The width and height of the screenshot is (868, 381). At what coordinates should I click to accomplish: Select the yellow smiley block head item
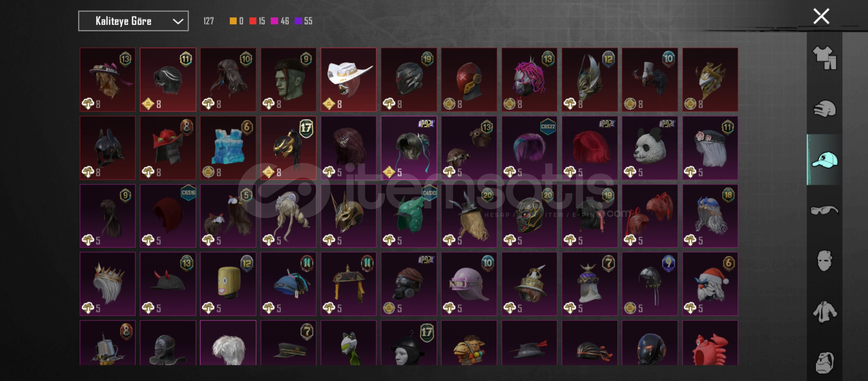[x=228, y=284]
